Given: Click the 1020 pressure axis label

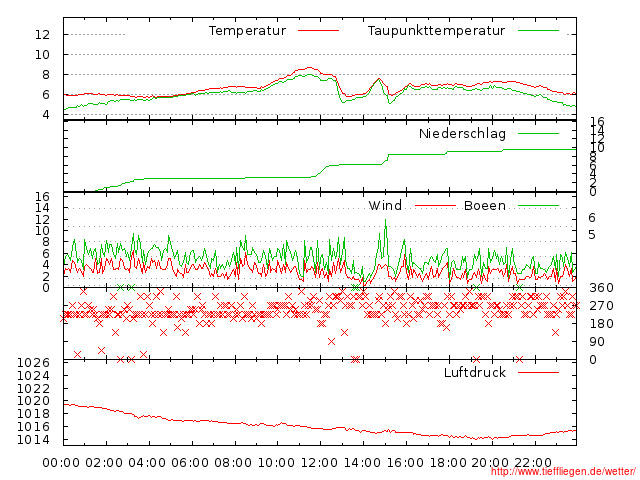Looking at the screenshot, I should [33, 401].
